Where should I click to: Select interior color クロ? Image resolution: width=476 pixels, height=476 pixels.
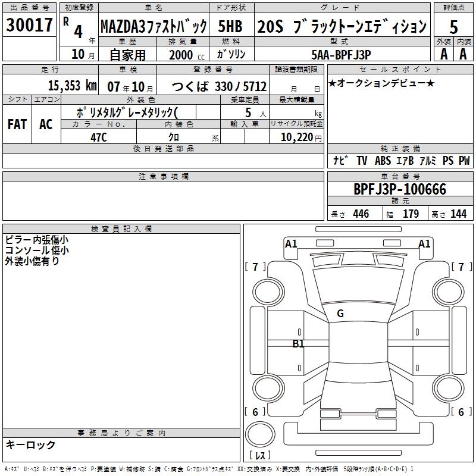tap(174, 137)
